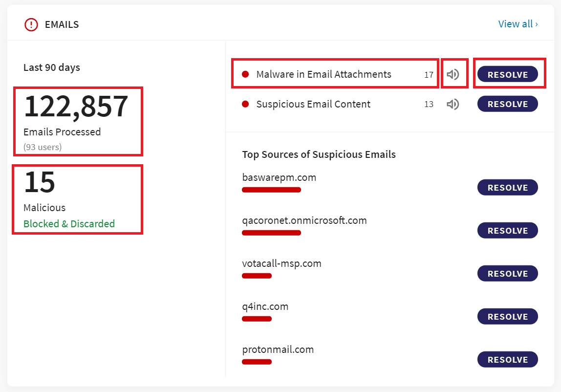This screenshot has height=392, width=561.
Task: Click the count 13 for suspicious content
Action: pyautogui.click(x=429, y=104)
